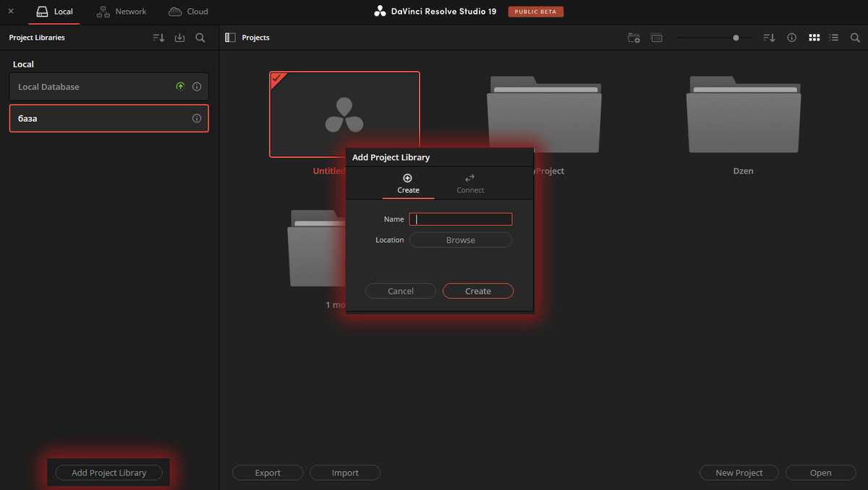Screen dimensions: 868x490
Task: Click the Add Project Library button
Action: coord(109,473)
